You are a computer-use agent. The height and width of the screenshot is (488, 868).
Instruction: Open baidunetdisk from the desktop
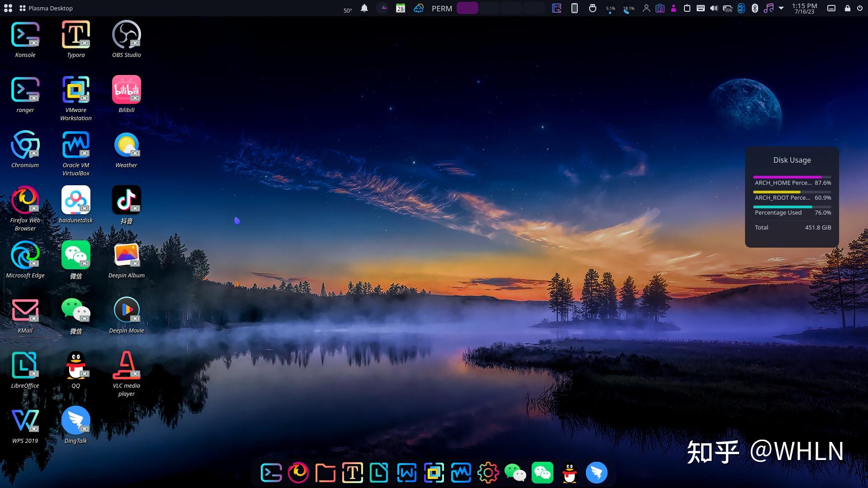75,200
